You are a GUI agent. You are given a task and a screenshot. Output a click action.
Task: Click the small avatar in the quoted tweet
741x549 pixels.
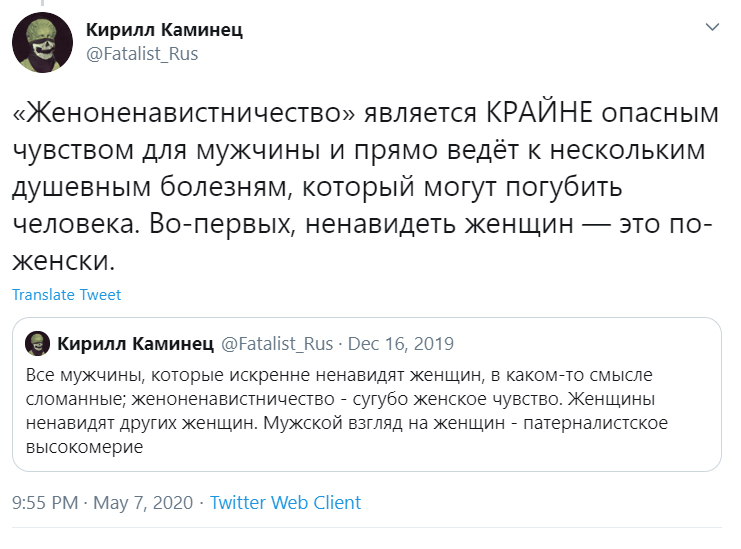pos(39,344)
